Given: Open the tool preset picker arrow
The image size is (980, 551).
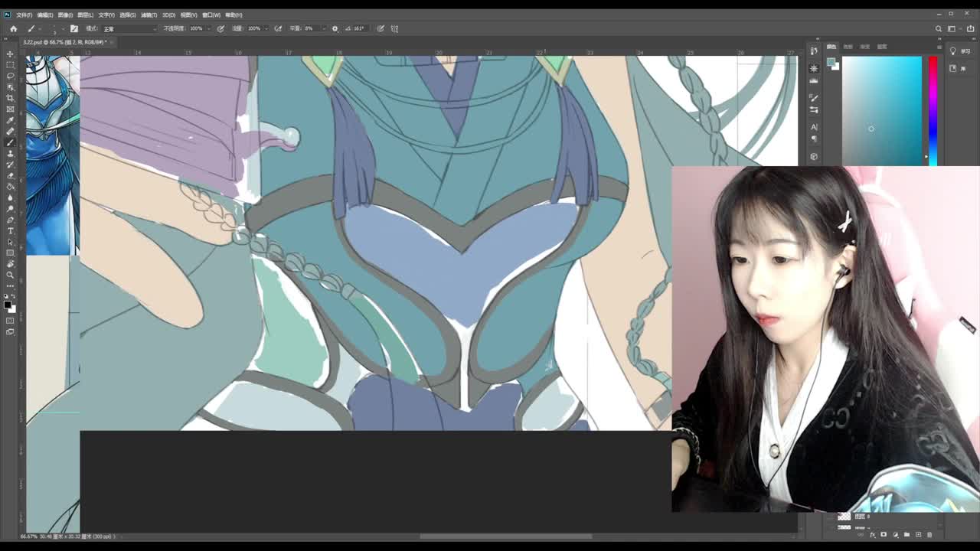Looking at the screenshot, I should pos(39,28).
